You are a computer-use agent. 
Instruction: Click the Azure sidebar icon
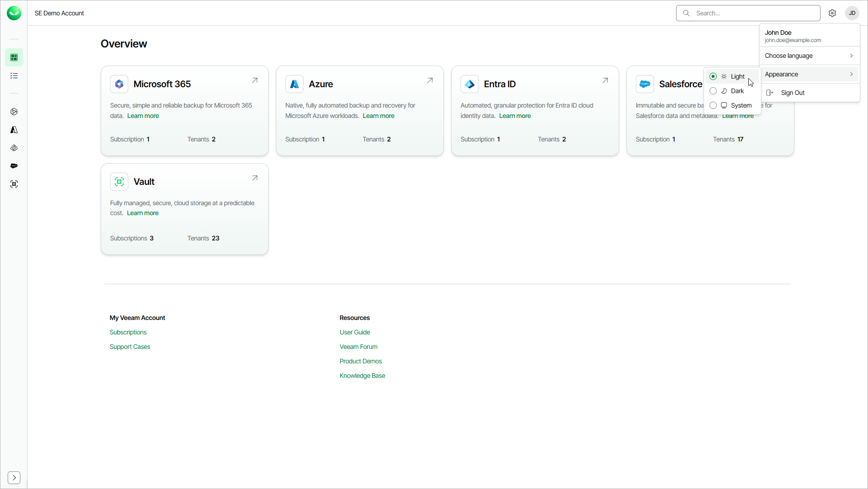(x=14, y=130)
